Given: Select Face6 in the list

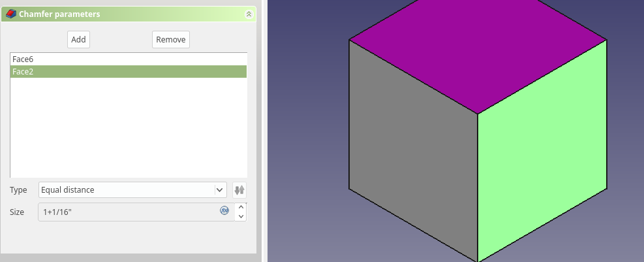Looking at the screenshot, I should click(x=129, y=59).
